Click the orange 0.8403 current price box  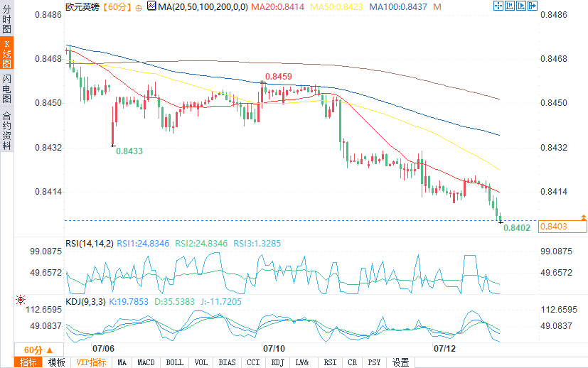[562, 227]
